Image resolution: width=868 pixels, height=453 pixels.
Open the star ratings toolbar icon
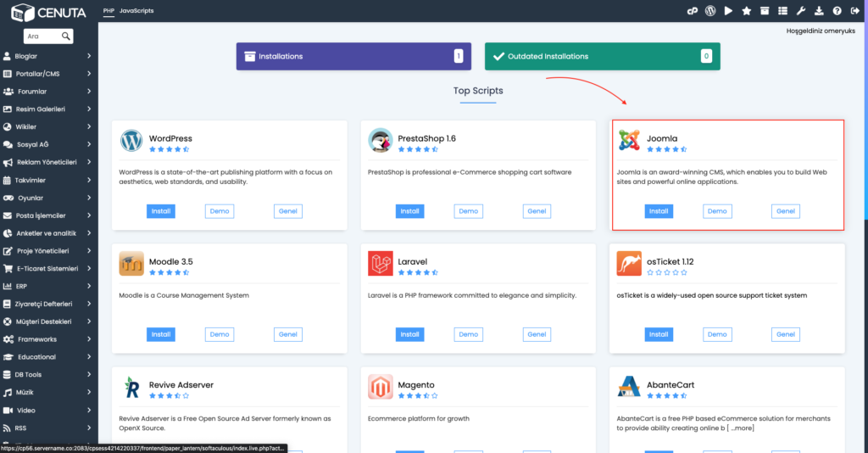(x=746, y=10)
